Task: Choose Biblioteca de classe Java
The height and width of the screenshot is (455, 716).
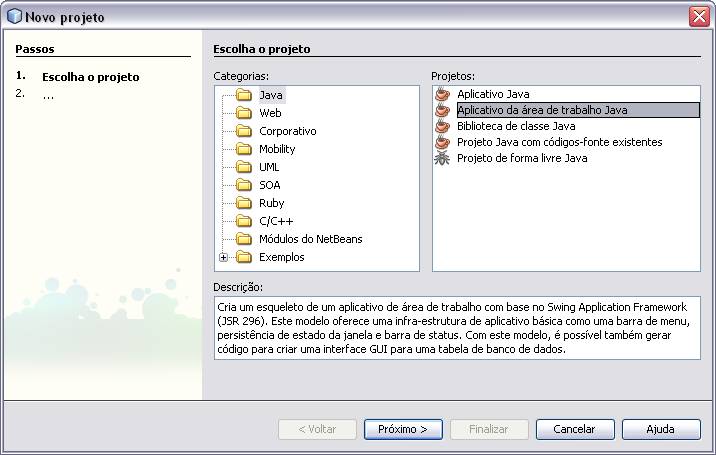Action: (516, 126)
